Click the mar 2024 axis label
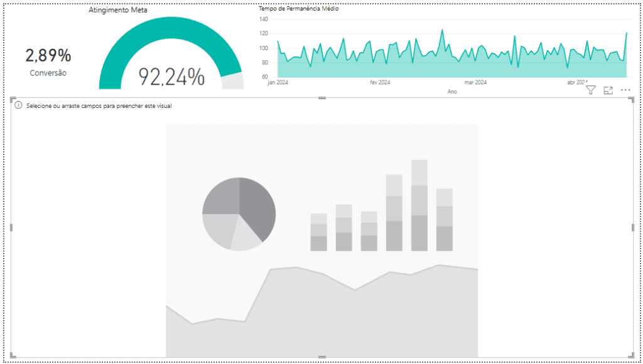Image resolution: width=643 pixels, height=364 pixels. point(476,82)
